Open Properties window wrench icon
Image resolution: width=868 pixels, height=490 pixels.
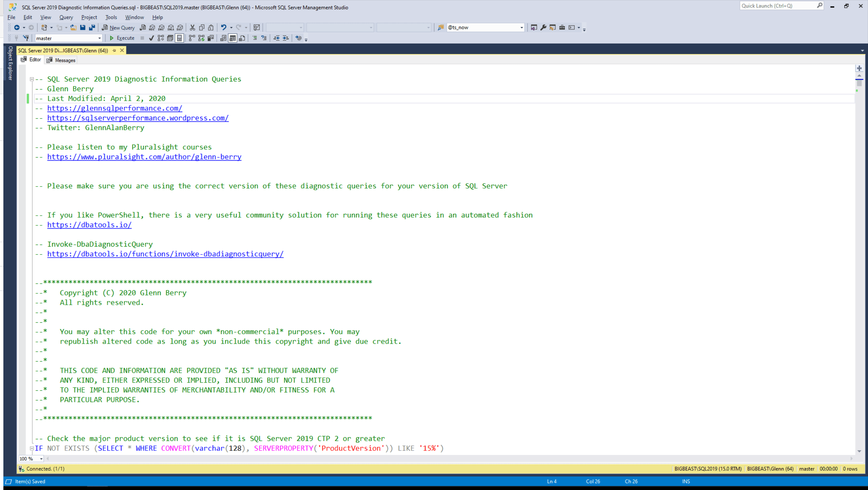click(543, 28)
